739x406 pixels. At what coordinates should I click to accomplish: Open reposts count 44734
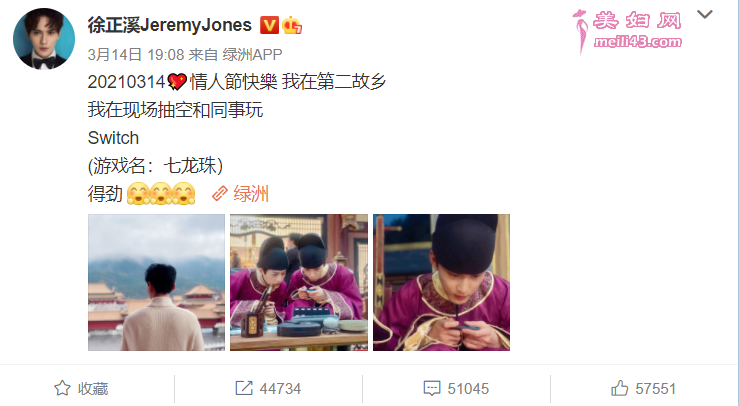pos(280,389)
